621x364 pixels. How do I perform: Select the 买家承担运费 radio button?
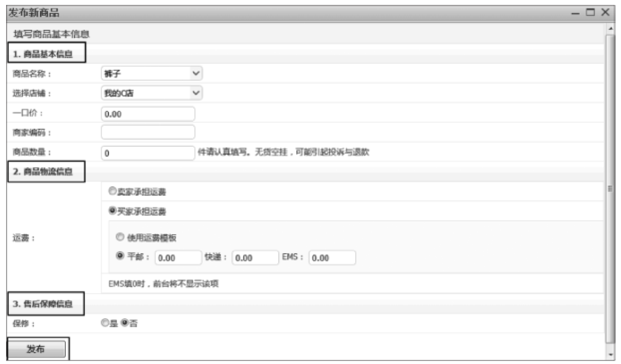click(112, 211)
